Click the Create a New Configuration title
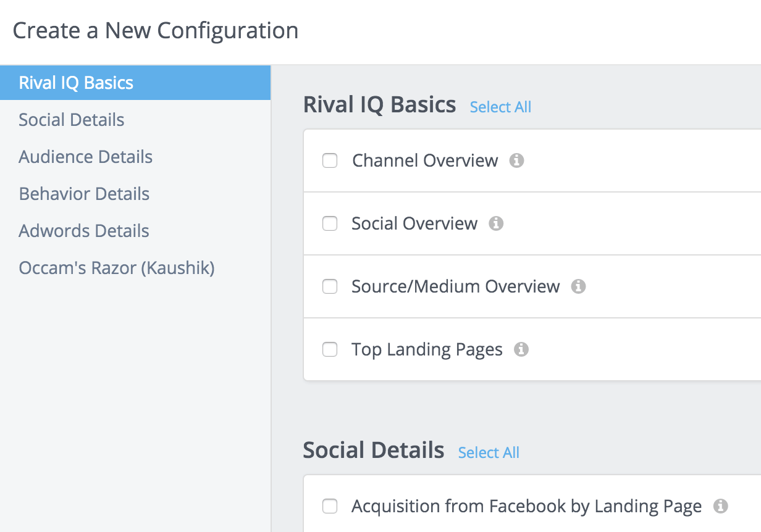This screenshot has width=761, height=532. click(156, 30)
